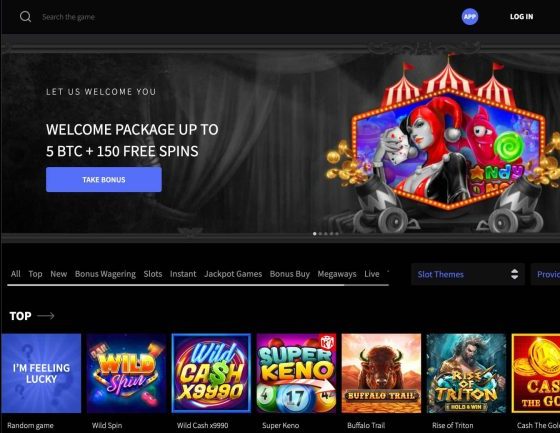This screenshot has height=433, width=560.
Task: Switch to the Jackpot Games tab
Action: (x=233, y=274)
